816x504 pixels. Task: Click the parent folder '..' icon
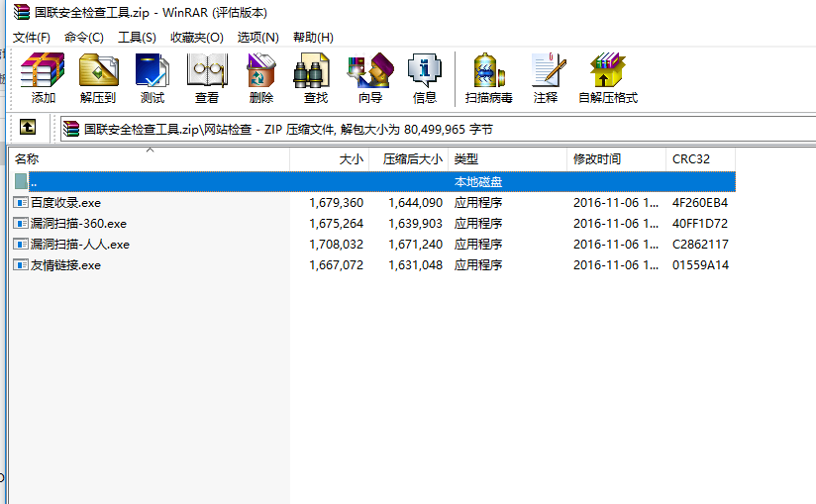tap(21, 181)
